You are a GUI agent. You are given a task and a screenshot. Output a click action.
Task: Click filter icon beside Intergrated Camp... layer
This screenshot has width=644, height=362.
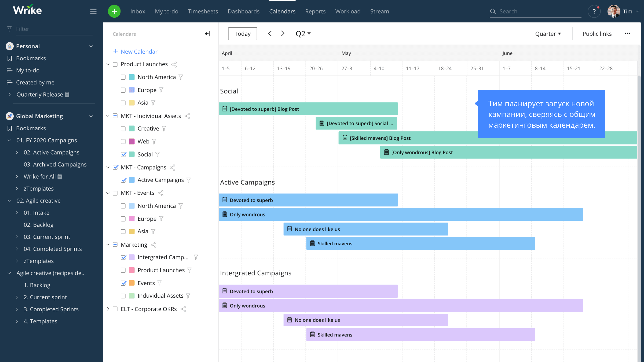point(196,257)
